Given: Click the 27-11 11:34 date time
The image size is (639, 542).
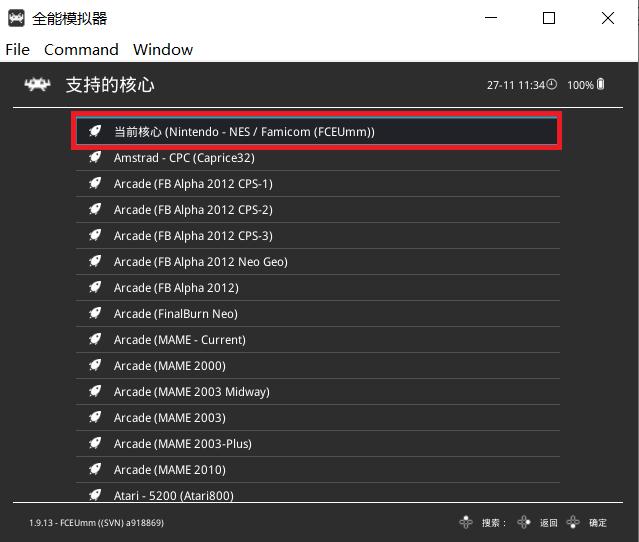Looking at the screenshot, I should click(x=516, y=85).
